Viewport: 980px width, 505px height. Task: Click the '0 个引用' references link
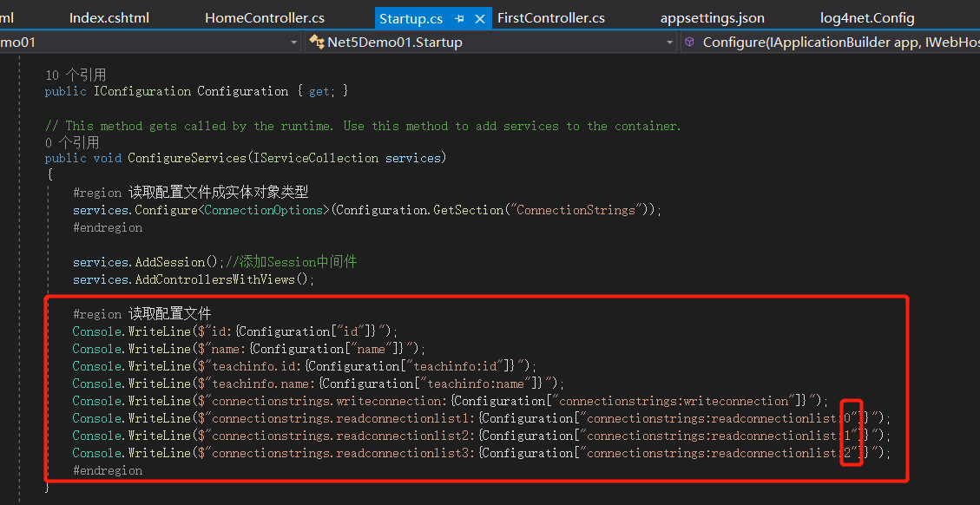pyautogui.click(x=72, y=142)
